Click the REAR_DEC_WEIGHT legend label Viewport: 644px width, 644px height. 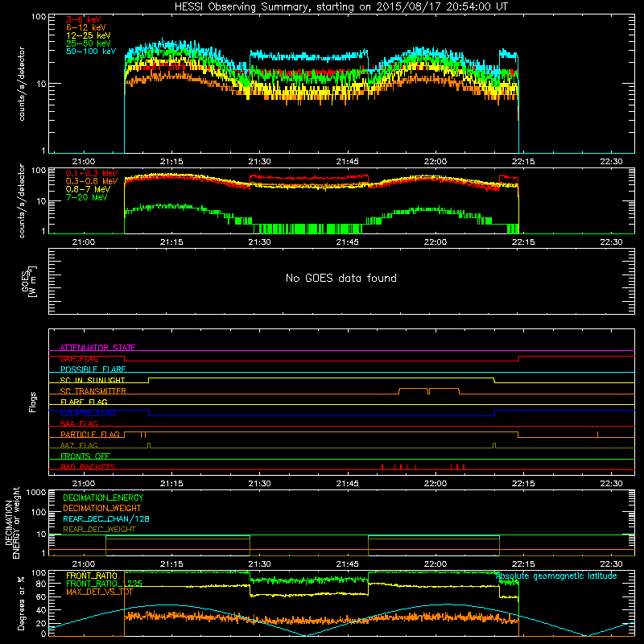[x=99, y=530]
